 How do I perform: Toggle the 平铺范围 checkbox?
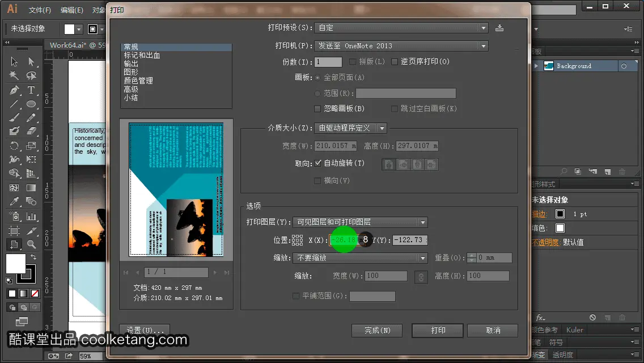296,296
